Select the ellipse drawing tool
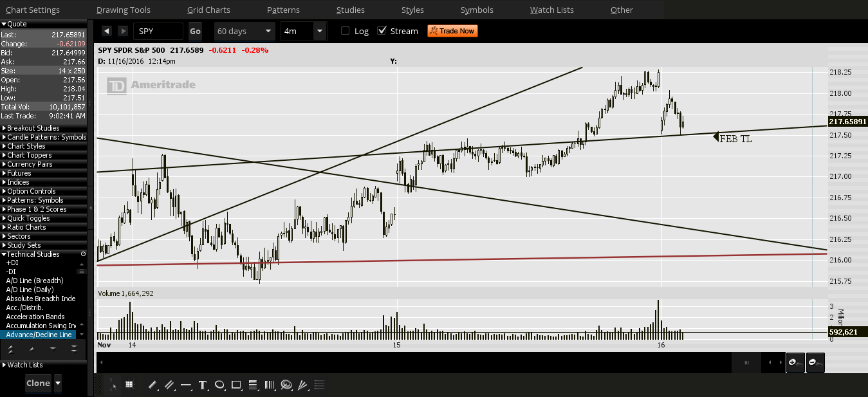This screenshot has width=868, height=397. point(219,385)
